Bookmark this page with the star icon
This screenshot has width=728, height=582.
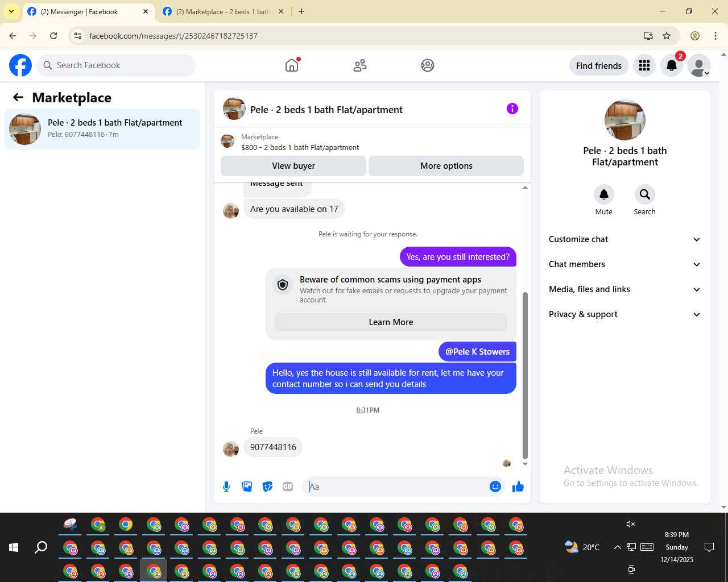coord(667,36)
